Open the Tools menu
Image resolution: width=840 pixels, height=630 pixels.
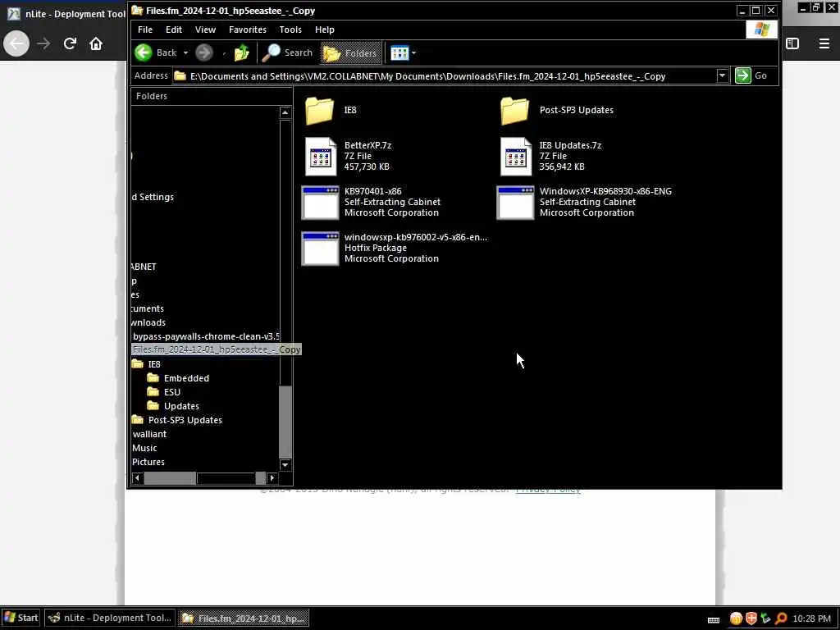point(290,30)
